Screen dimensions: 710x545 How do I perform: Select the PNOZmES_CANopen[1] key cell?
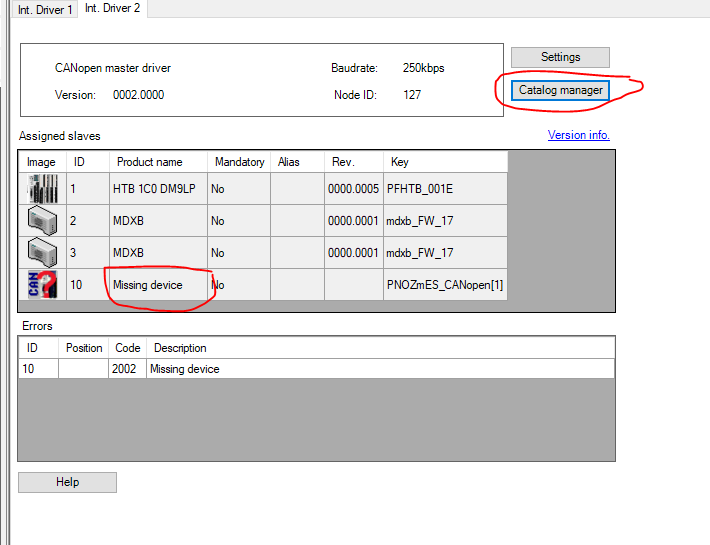point(445,285)
